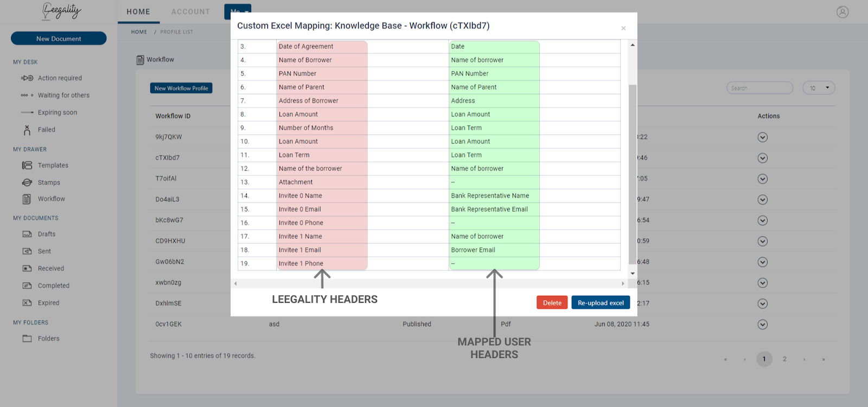The height and width of the screenshot is (407, 868).
Task: Expand actions for workflow bKc8wG7
Action: (763, 220)
